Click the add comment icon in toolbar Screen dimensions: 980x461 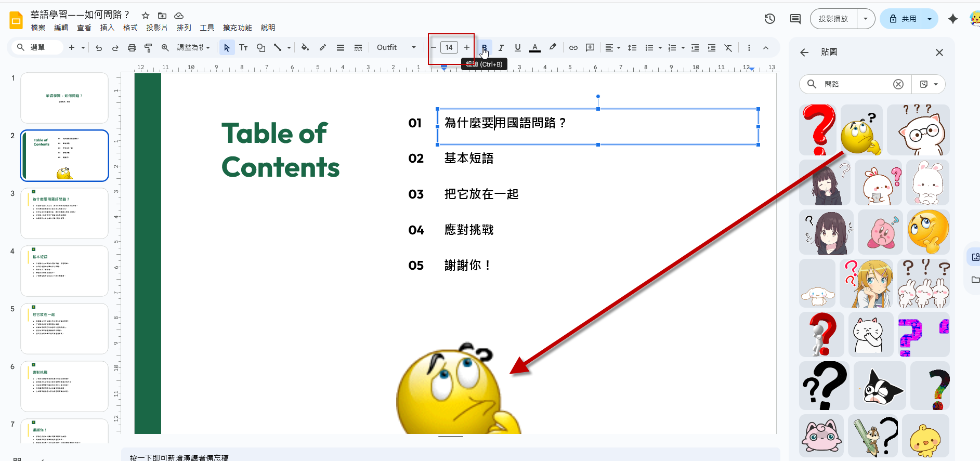(590, 48)
